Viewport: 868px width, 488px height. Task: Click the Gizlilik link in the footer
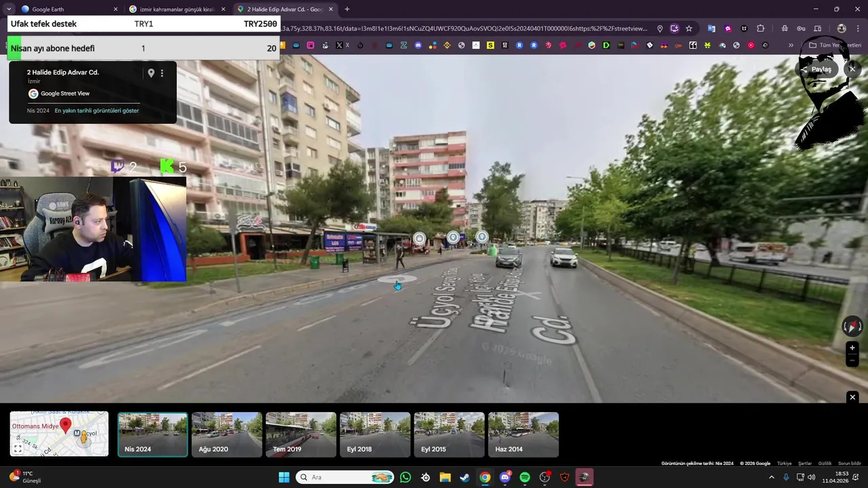(825, 464)
